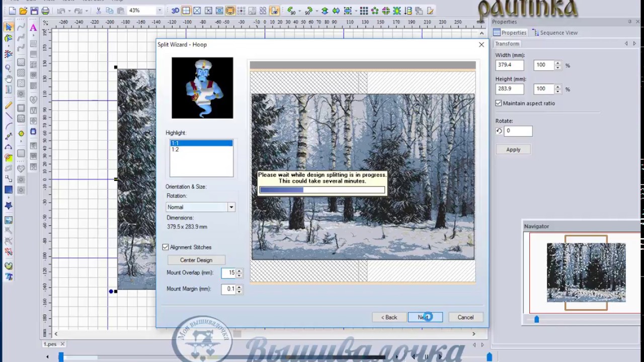The height and width of the screenshot is (362, 644).
Task: Click the Navigator design thumbnail
Action: (586, 273)
